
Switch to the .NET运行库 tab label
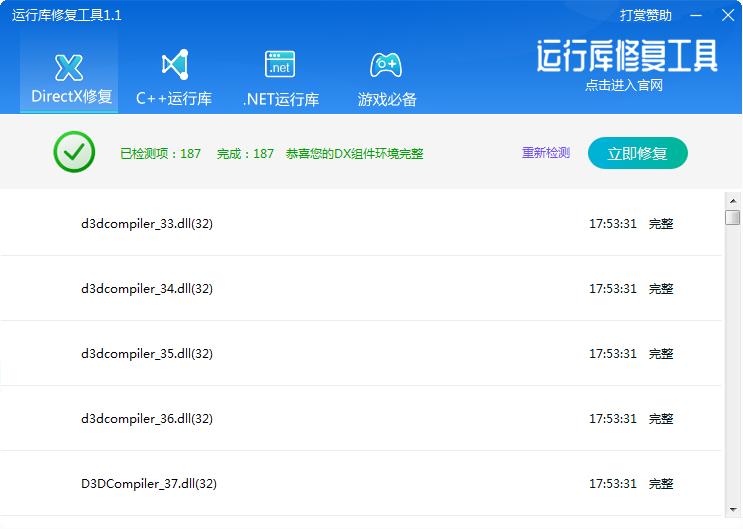[x=281, y=99]
